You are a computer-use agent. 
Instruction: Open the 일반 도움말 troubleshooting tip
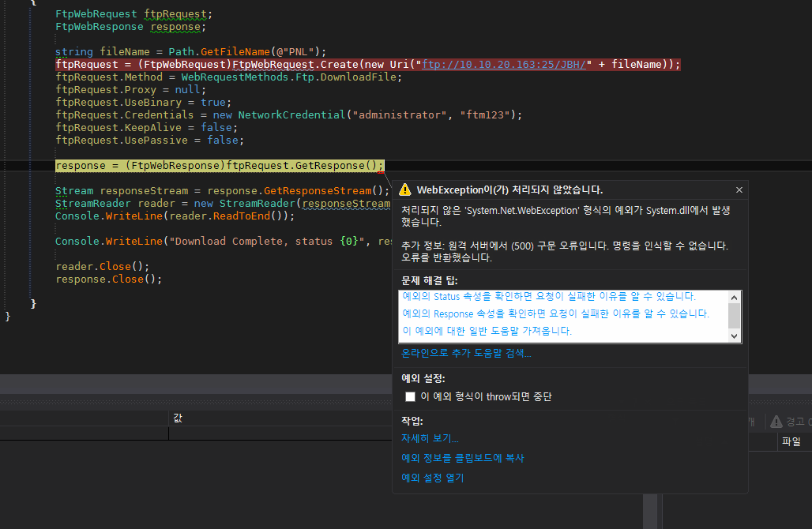pos(487,331)
